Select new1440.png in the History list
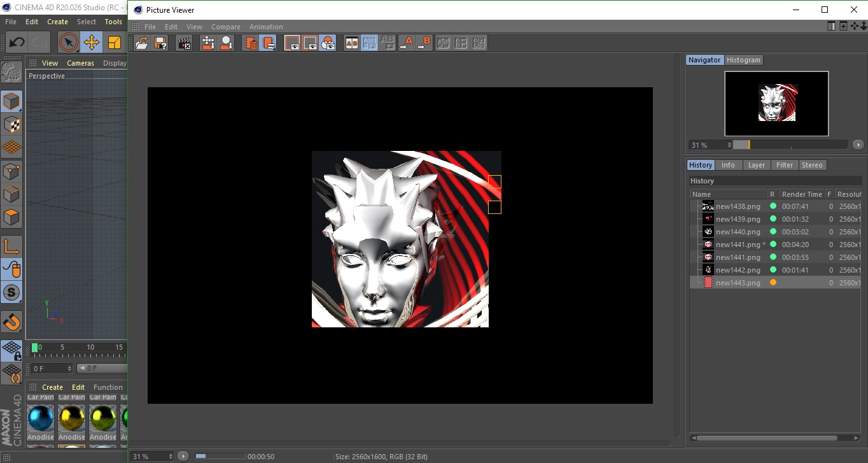The width and height of the screenshot is (868, 463). click(x=738, y=232)
